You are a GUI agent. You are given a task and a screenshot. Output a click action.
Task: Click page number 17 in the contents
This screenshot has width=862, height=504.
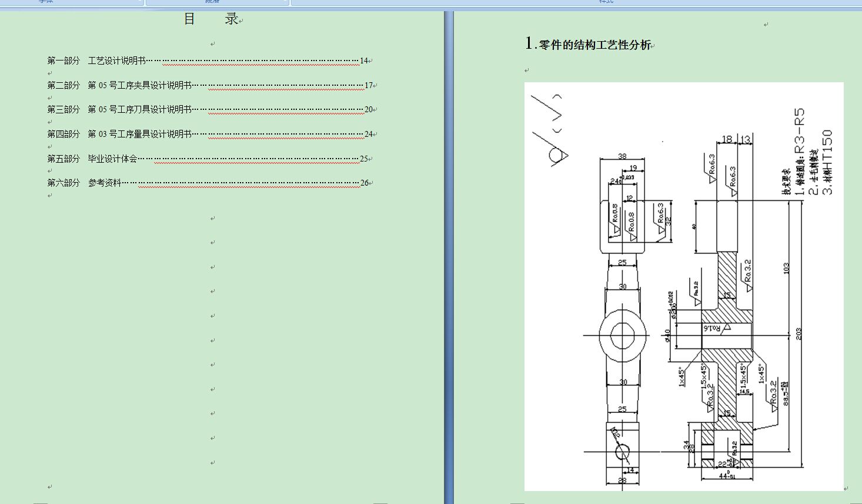[369, 85]
